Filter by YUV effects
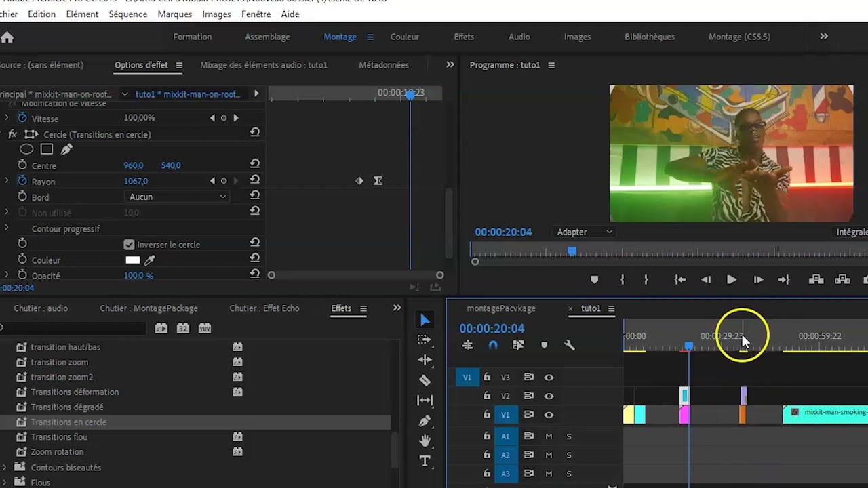 coord(204,328)
